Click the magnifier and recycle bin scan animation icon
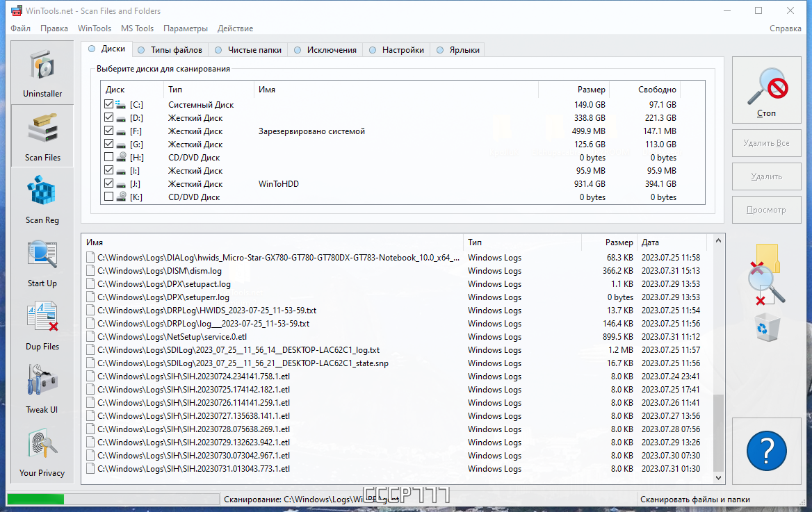Image resolution: width=812 pixels, height=512 pixels. pyautogui.click(x=767, y=292)
